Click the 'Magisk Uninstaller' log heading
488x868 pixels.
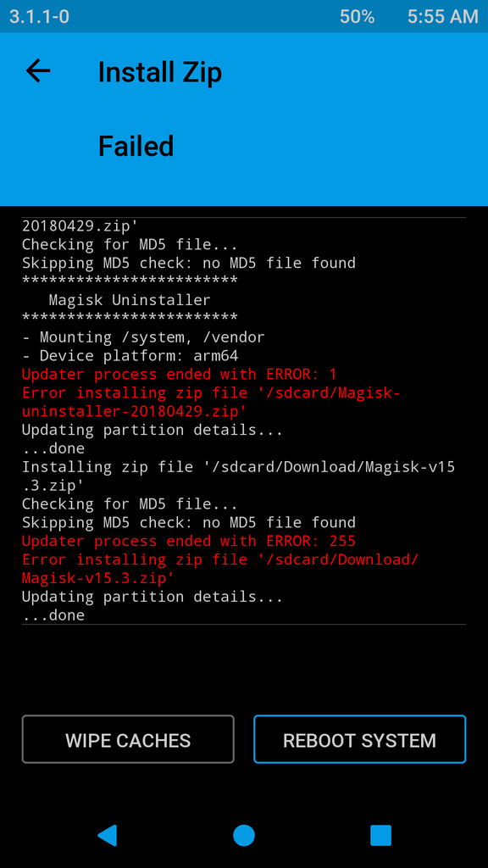click(x=130, y=300)
